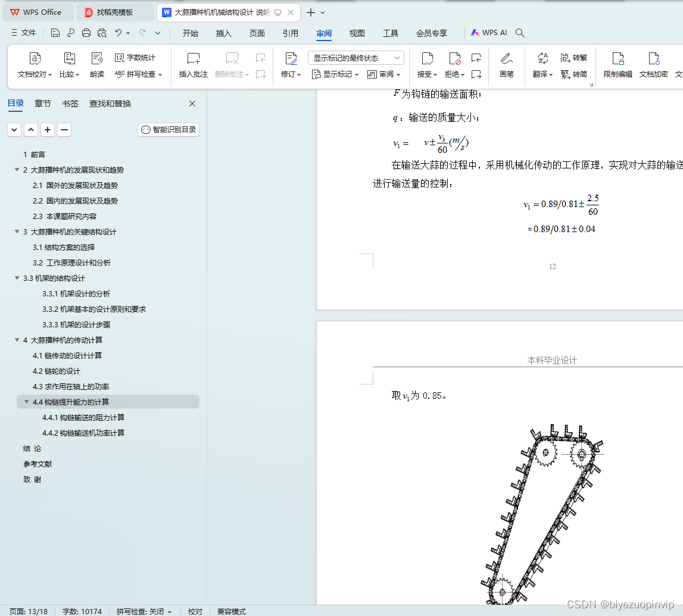
Task: Switch to 查找和替换 navigation tab
Action: [x=110, y=104]
